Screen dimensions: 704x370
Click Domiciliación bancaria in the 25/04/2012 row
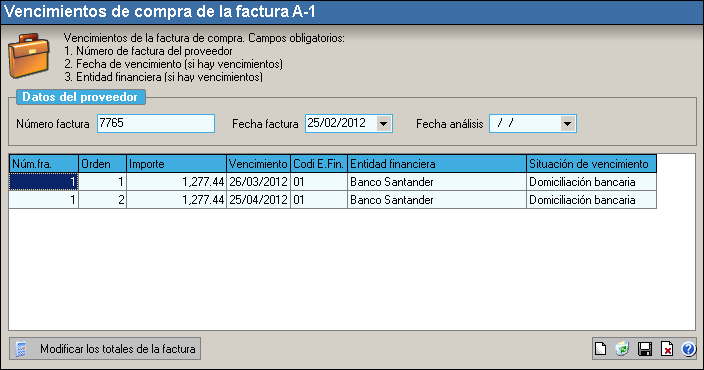pos(591,200)
